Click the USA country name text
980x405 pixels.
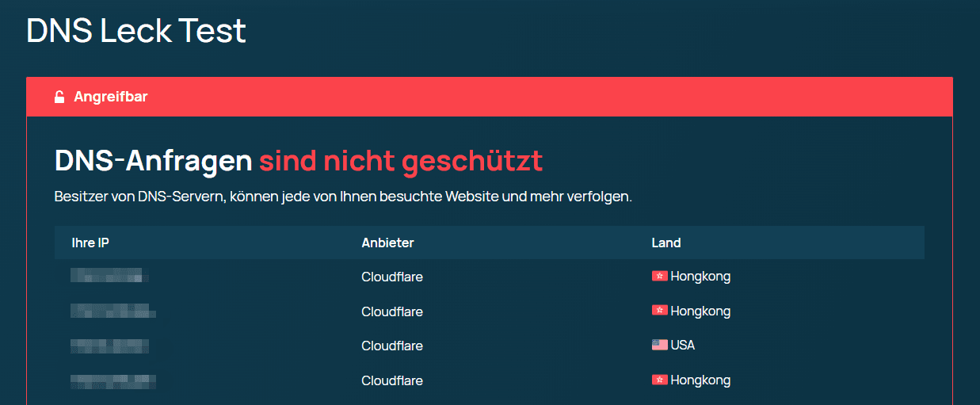point(682,346)
